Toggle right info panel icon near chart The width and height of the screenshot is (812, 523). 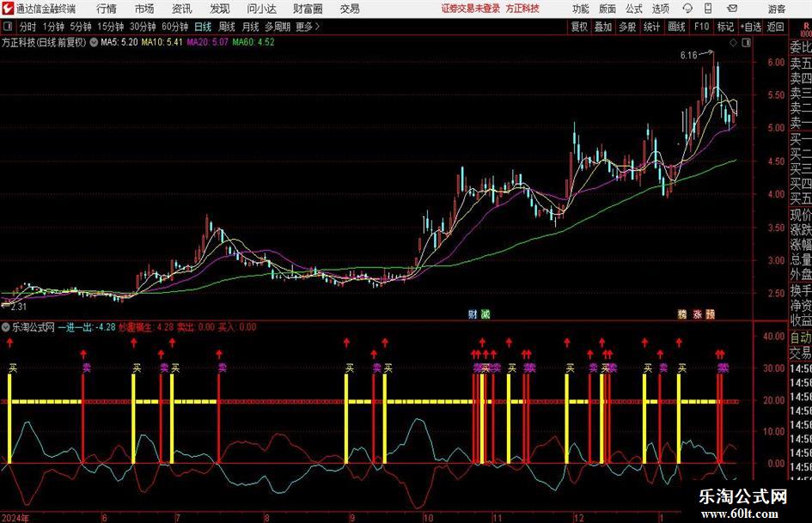coord(746,43)
